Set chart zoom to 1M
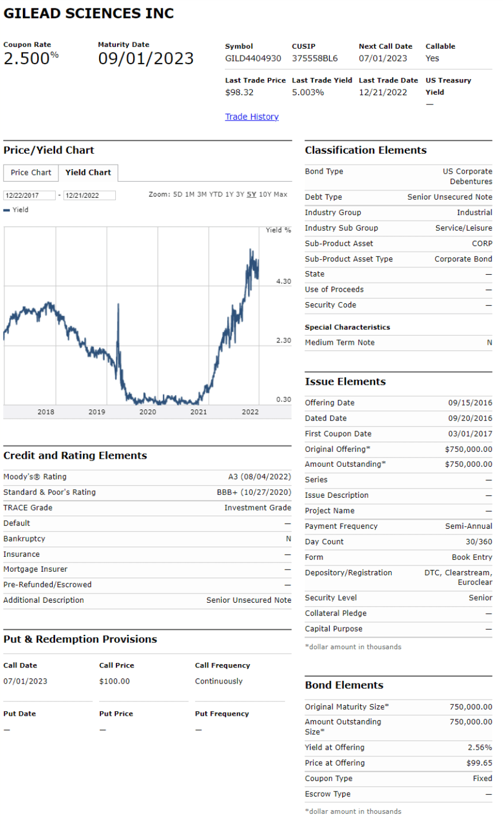504x835 pixels. [190, 194]
